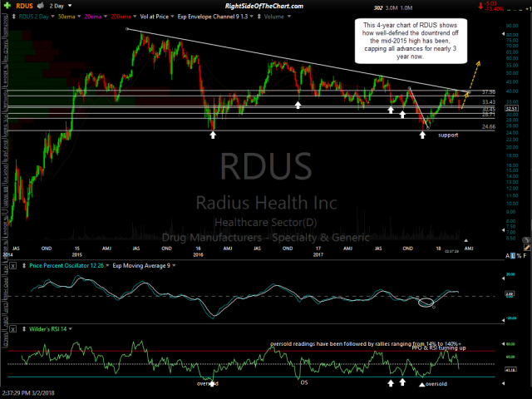Image resolution: width=532 pixels, height=399 pixels.
Task: Click the price scale top arrow near 80.00
Action: [x=504, y=34]
